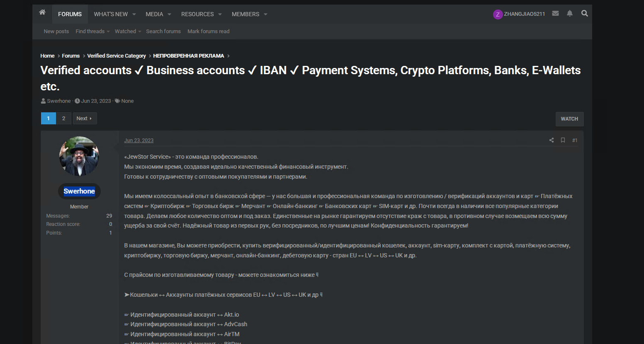Click the search magnifier icon
This screenshot has height=344, width=644.
coord(584,14)
